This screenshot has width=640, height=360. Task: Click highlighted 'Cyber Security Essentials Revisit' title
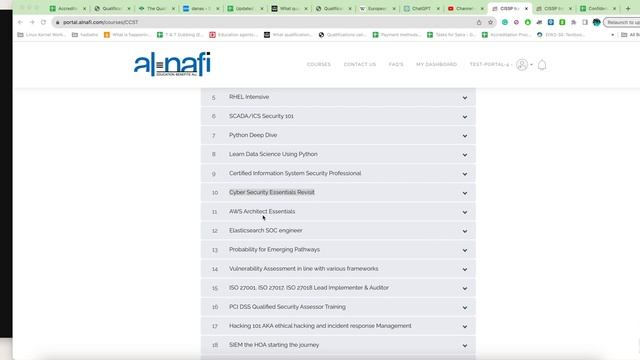(x=272, y=192)
